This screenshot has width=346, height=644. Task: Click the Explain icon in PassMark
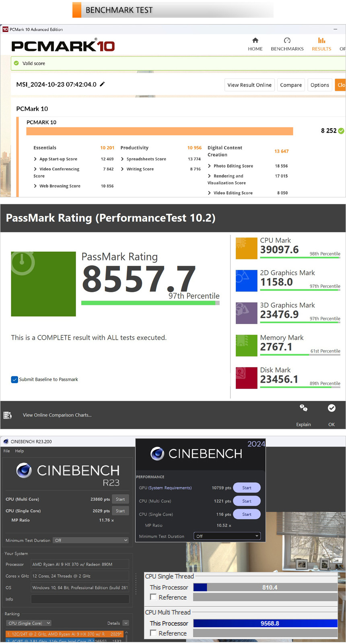(x=303, y=408)
